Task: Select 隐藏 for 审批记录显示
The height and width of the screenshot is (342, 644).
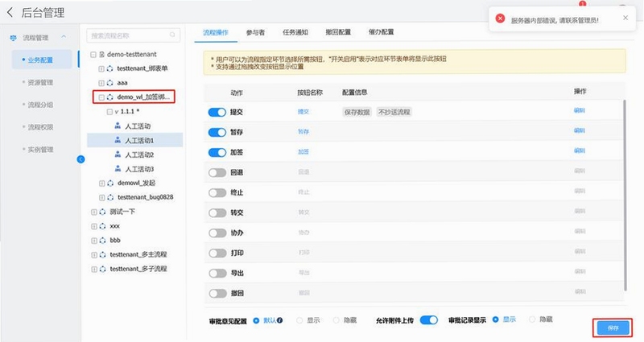Action: (x=532, y=319)
